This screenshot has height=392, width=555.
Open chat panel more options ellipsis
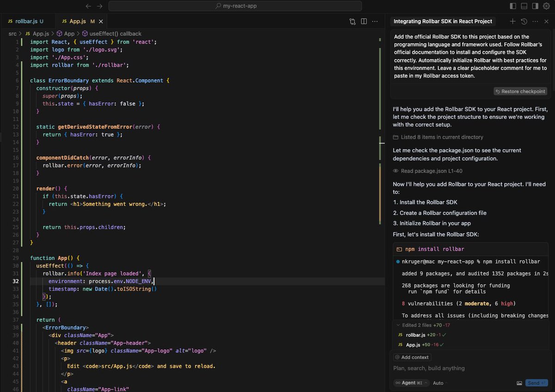point(535,21)
